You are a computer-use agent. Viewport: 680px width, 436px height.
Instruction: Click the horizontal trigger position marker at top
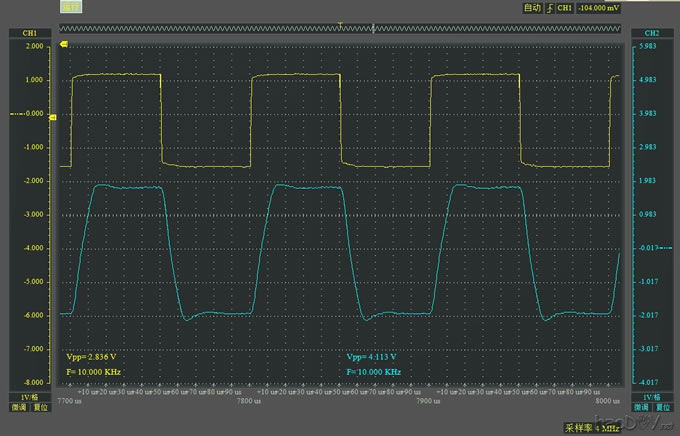click(341, 24)
